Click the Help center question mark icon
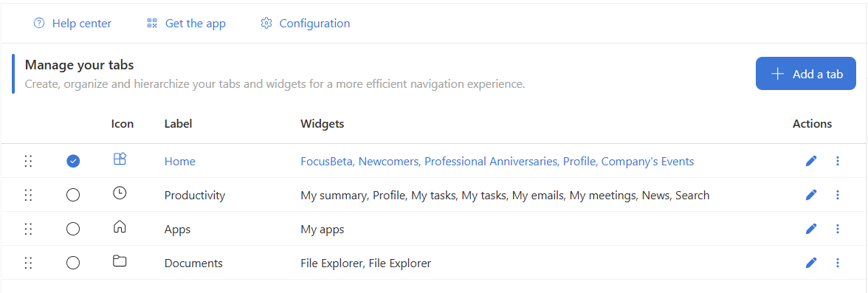 (x=38, y=24)
